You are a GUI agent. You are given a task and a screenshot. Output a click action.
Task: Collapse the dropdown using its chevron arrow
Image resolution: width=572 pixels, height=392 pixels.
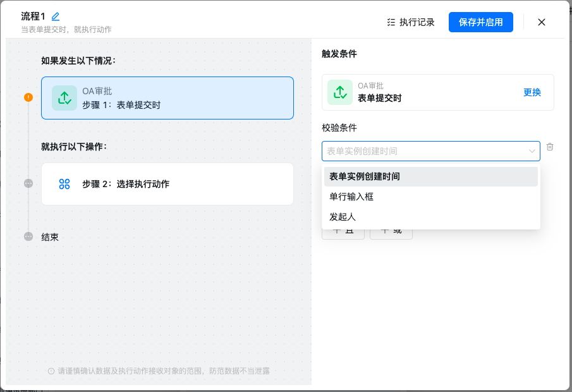pos(532,151)
